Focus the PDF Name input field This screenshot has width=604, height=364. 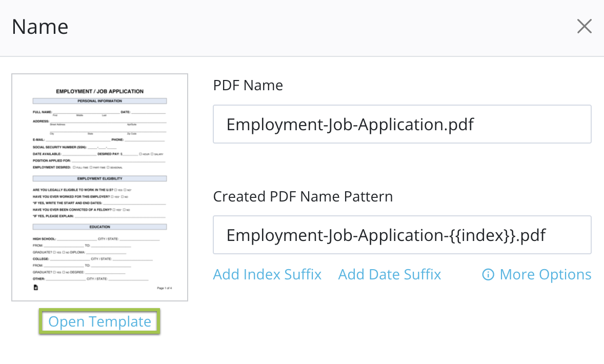(x=402, y=125)
